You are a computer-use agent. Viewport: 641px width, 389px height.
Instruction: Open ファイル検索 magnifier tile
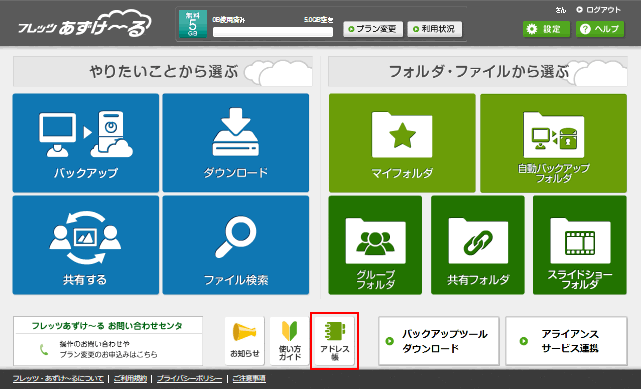pos(236,245)
